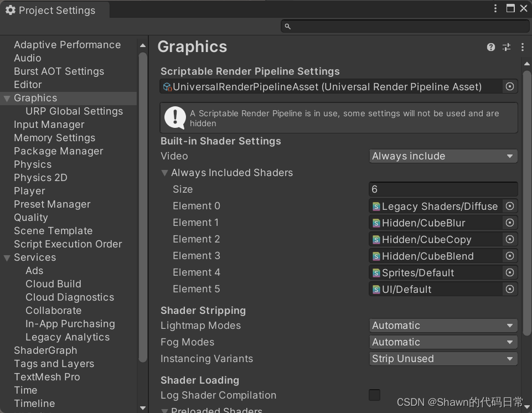Click the Graphics panel scroll up arrow

coord(527,64)
